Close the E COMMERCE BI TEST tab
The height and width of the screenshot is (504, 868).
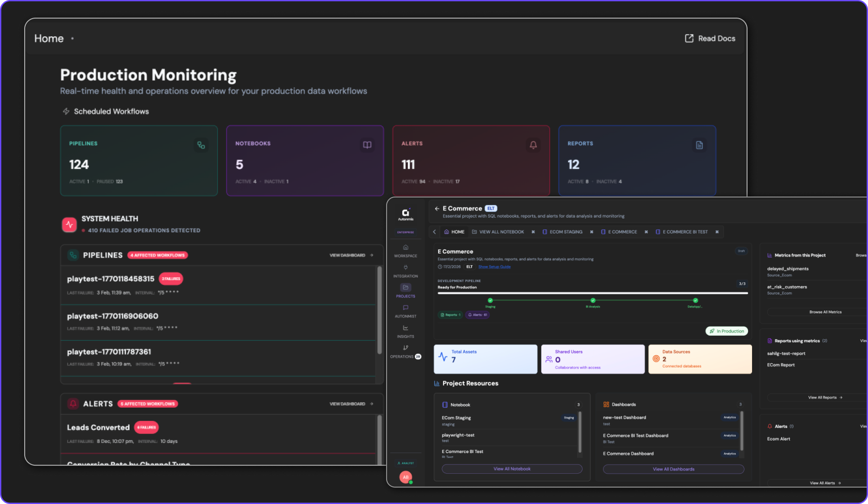(x=717, y=232)
